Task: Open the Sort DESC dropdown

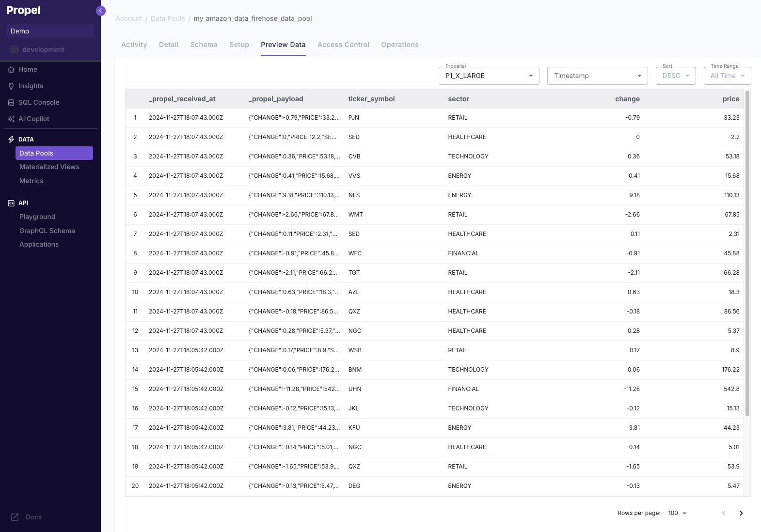Action: click(x=676, y=76)
